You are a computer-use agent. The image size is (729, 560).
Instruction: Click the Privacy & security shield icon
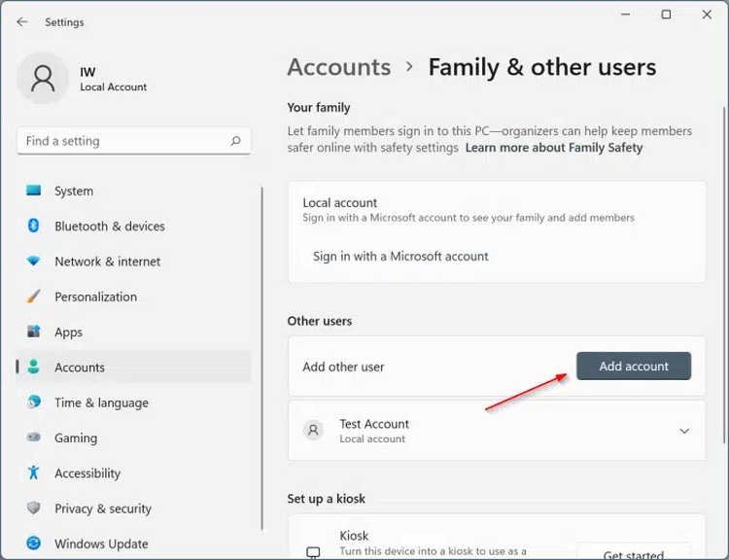[x=34, y=508]
